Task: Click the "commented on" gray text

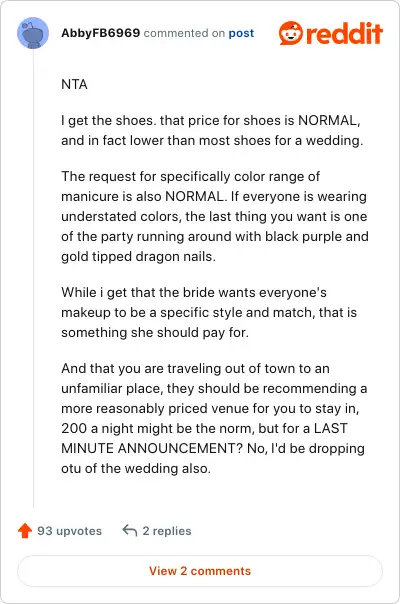Action: click(184, 33)
